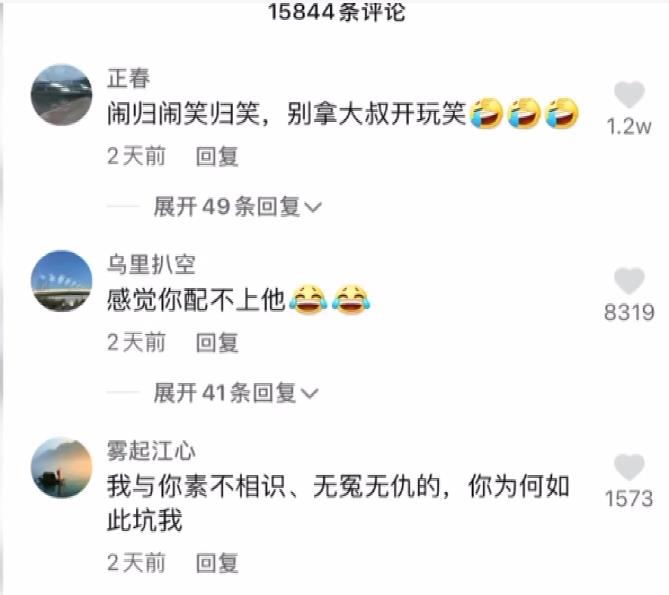Select comment text 感觉你配不上他
This screenshot has height=595, width=669.
[x=196, y=300]
